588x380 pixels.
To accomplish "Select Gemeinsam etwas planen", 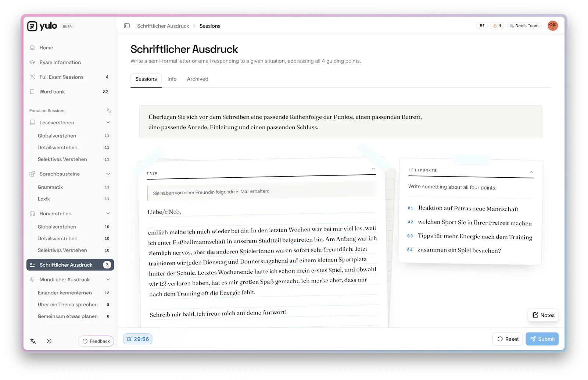I will (73, 316).
